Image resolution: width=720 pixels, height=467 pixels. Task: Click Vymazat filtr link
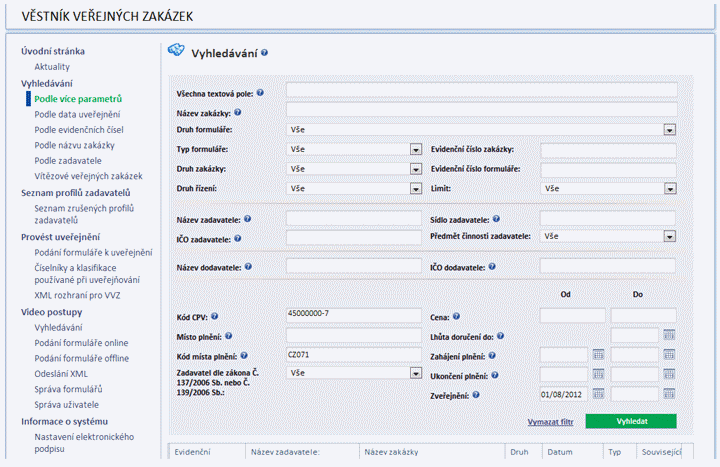tap(550, 422)
